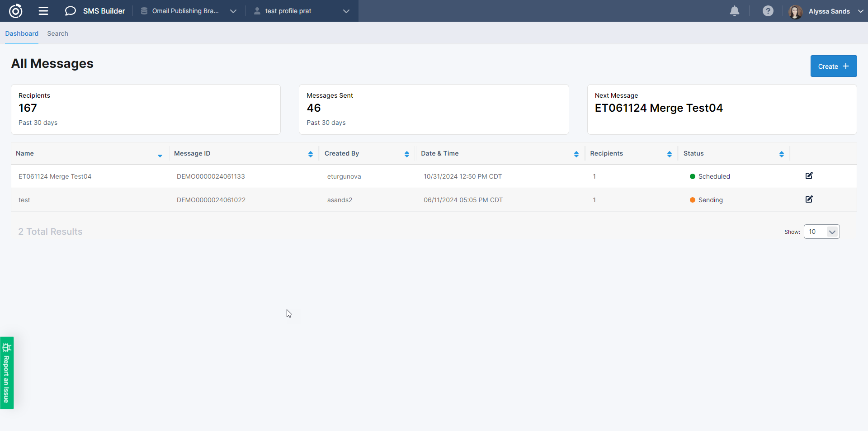Expand the Alyssa Sands user menu chevron

click(x=860, y=11)
